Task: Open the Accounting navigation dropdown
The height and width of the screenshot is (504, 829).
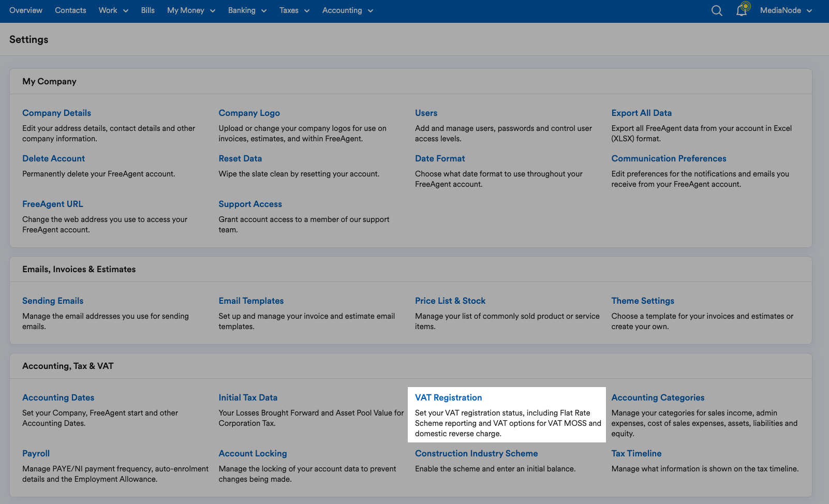Action: click(347, 10)
